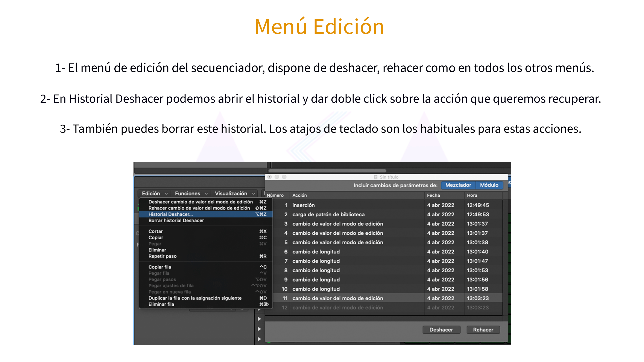Click the Hora column header
The height and width of the screenshot is (362, 644).
pos(483,195)
